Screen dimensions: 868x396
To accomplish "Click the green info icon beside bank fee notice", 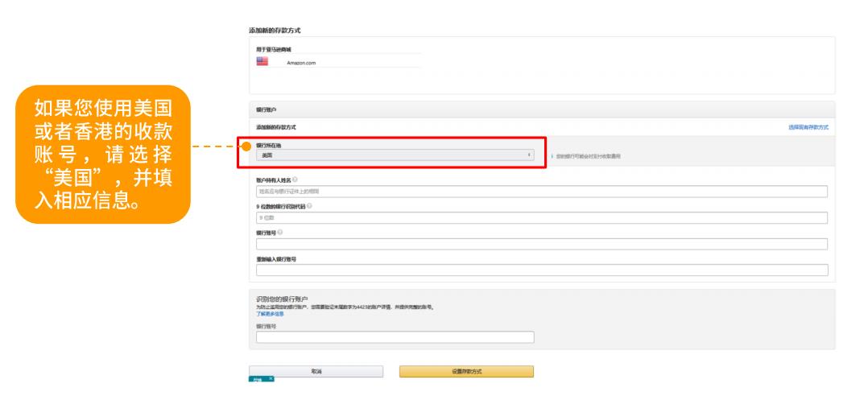I will tap(552, 155).
